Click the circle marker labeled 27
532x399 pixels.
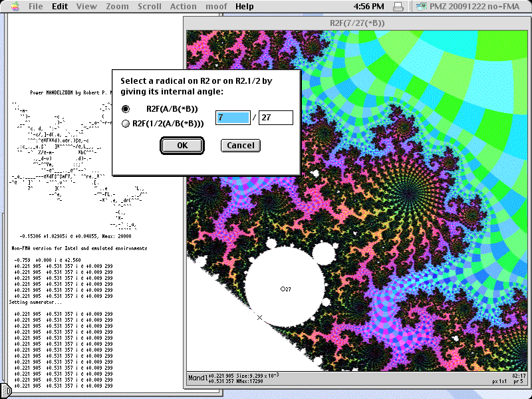[285, 289]
